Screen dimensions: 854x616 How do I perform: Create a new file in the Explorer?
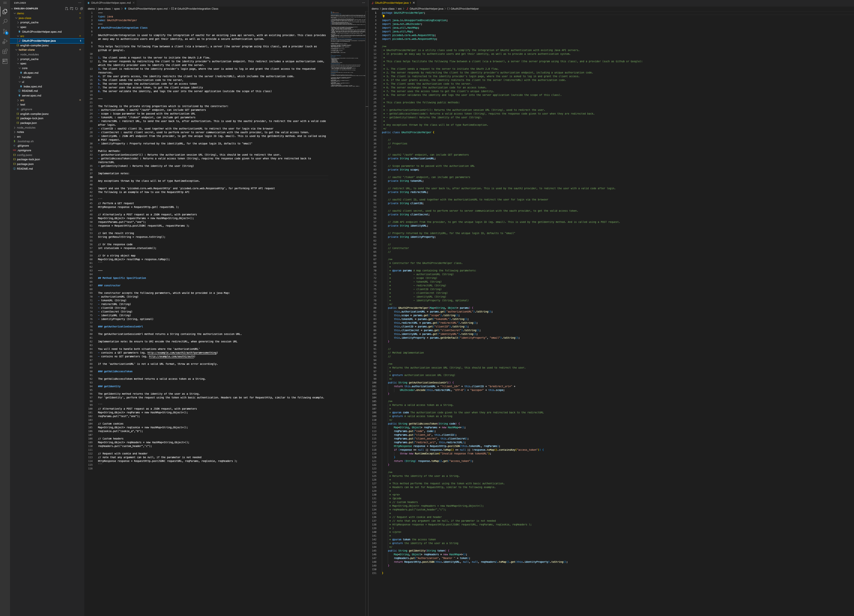coord(66,8)
